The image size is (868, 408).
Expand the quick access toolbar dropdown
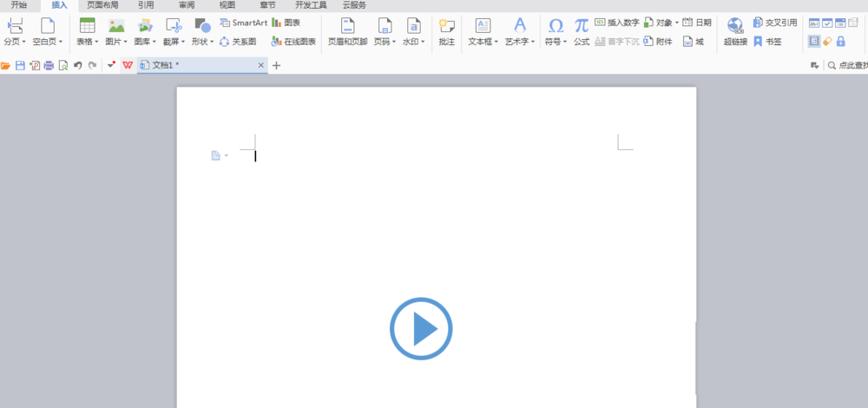[x=111, y=65]
